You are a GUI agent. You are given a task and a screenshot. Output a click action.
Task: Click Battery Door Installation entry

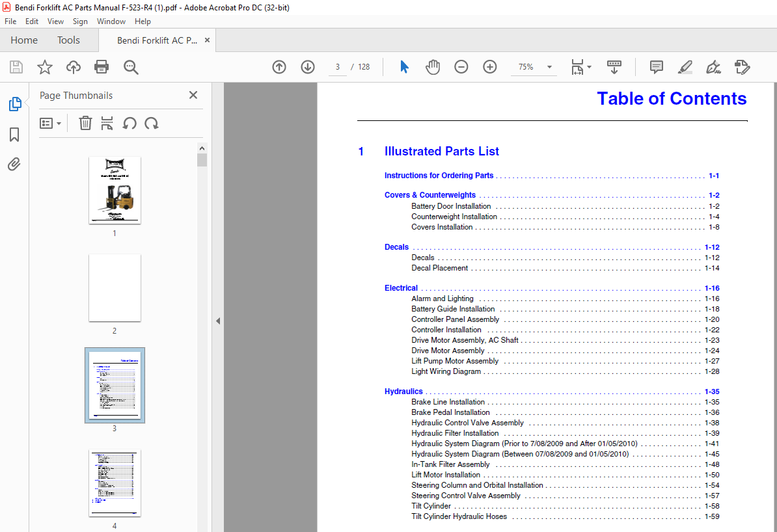451,206
